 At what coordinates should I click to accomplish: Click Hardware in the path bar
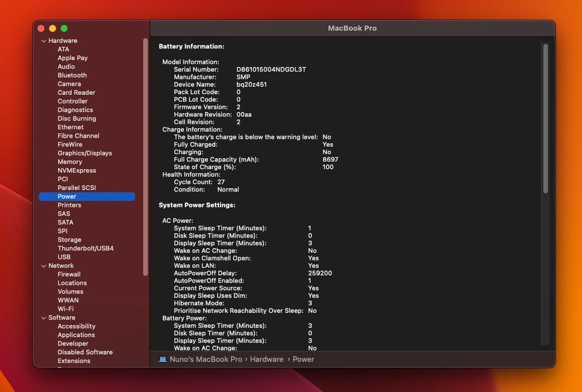click(267, 359)
